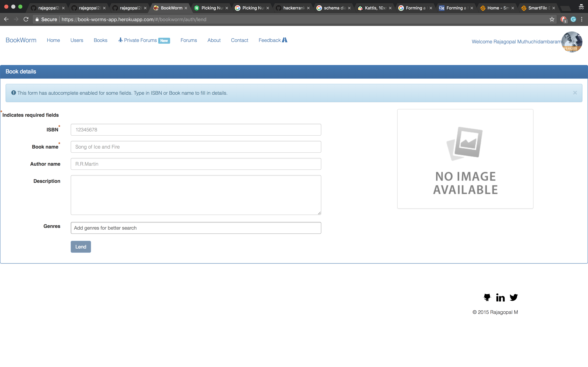Open Private Forums nav link
The height and width of the screenshot is (367, 588).
pyautogui.click(x=140, y=40)
